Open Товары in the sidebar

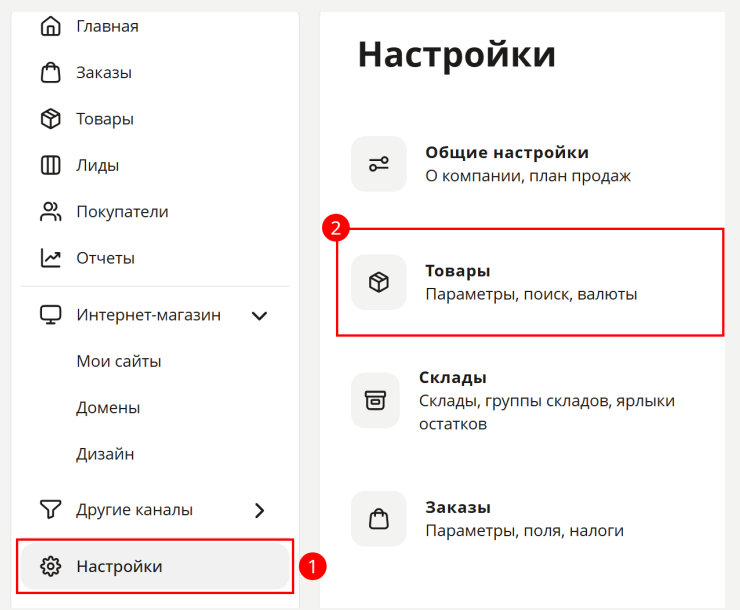click(x=105, y=119)
